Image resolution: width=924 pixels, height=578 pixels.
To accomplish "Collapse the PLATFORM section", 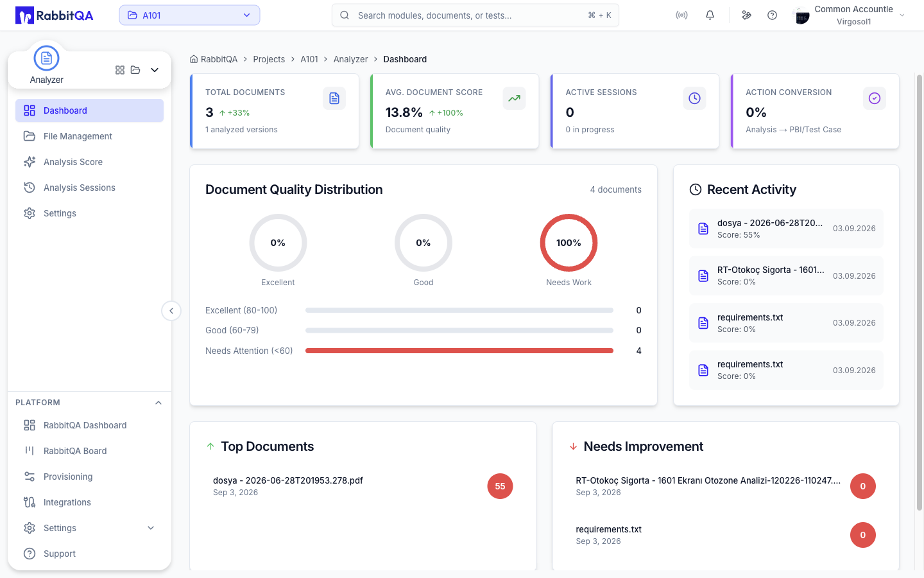I will (x=158, y=403).
